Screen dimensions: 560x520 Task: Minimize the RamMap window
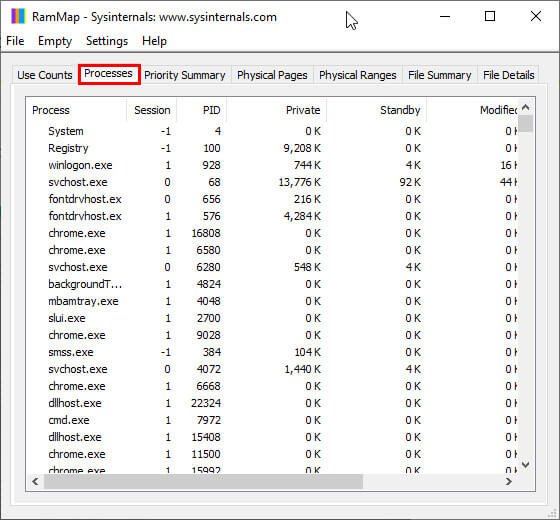445,16
